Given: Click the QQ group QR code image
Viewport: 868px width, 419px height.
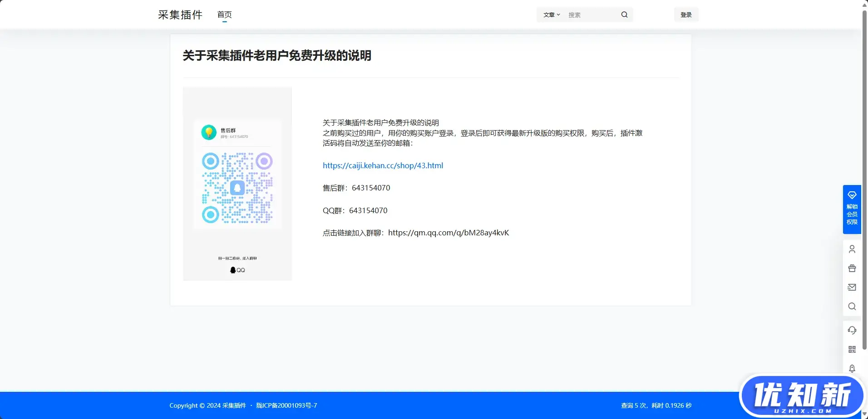Looking at the screenshot, I should coord(237,183).
